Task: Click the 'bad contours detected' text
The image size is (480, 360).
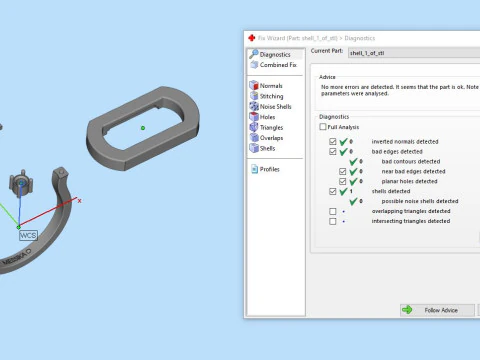Action: pyautogui.click(x=411, y=161)
